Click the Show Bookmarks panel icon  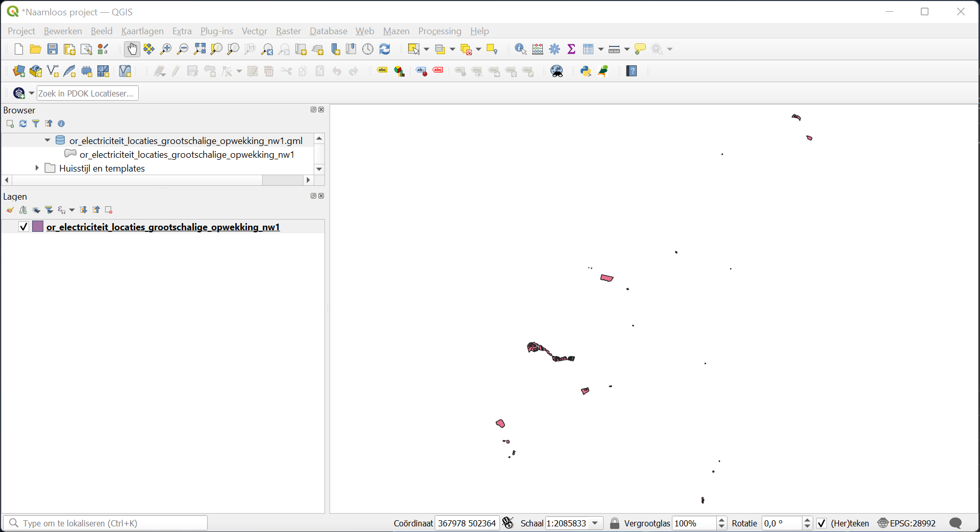(351, 49)
